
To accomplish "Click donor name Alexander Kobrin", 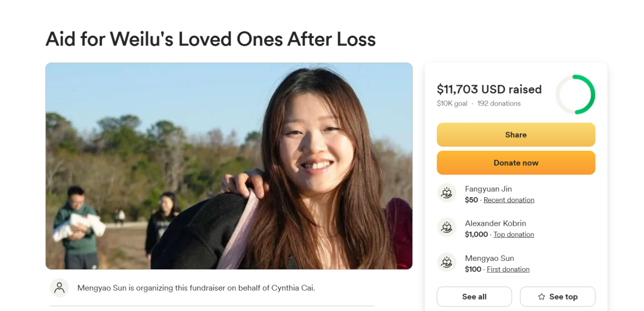I will pyautogui.click(x=496, y=223).
